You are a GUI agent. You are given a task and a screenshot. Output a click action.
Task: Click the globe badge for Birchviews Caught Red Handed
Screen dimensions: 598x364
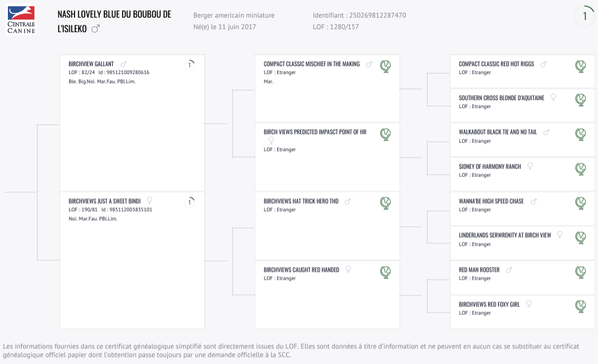[386, 272]
